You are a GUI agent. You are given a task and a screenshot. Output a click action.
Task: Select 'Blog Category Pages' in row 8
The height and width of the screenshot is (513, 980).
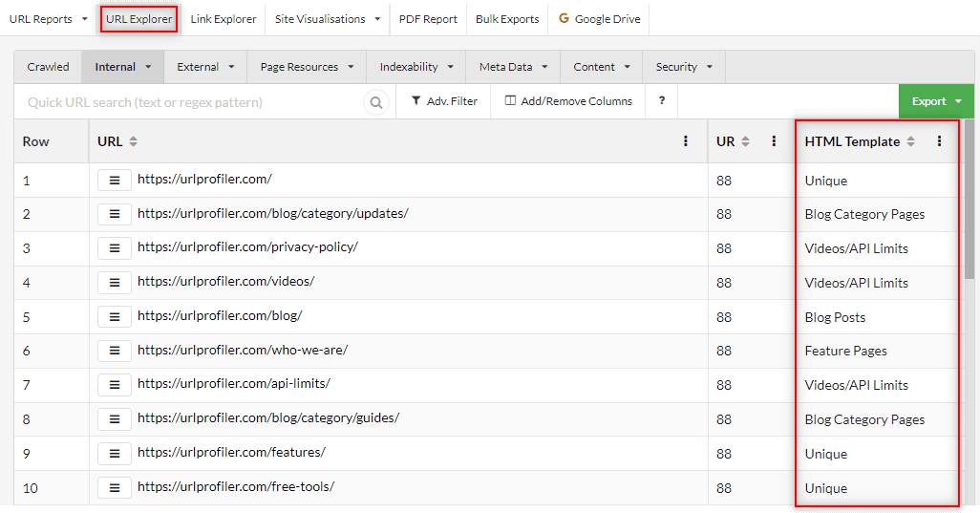pyautogui.click(x=864, y=420)
